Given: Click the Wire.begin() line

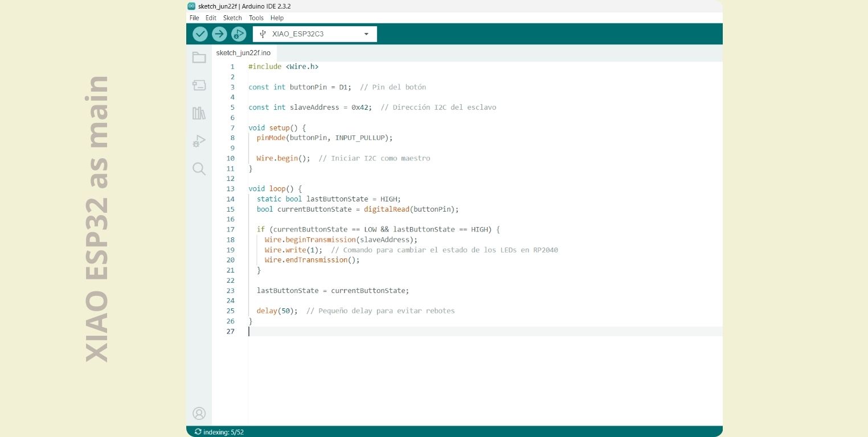Looking at the screenshot, I should pyautogui.click(x=343, y=158).
